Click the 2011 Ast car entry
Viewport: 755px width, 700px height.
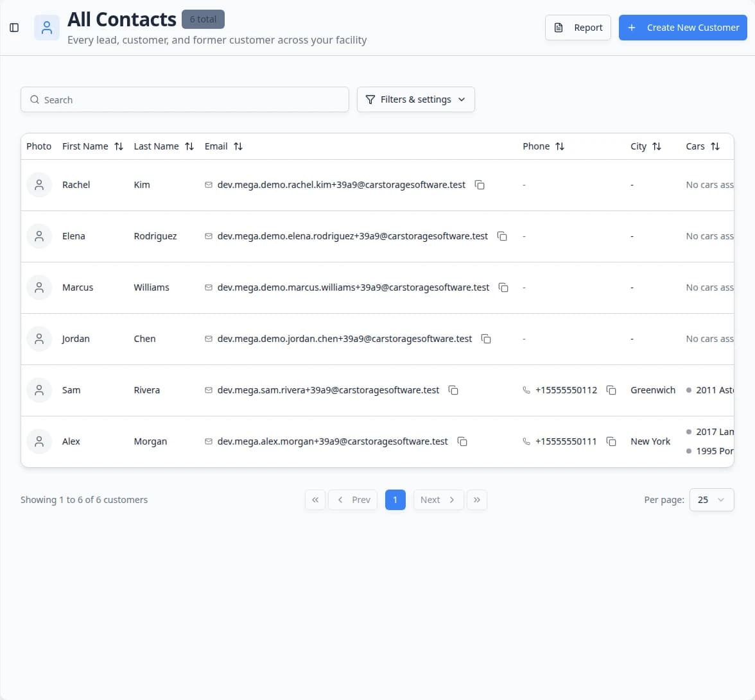710,390
